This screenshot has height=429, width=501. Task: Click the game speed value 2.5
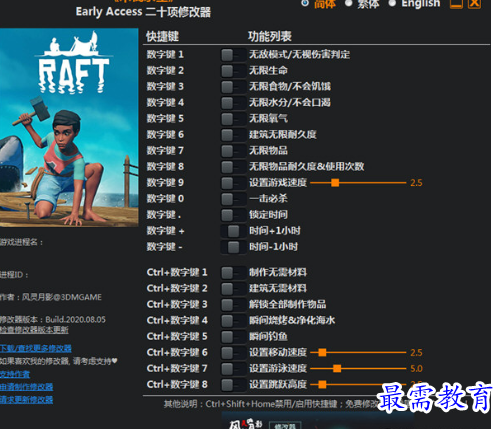click(x=416, y=183)
